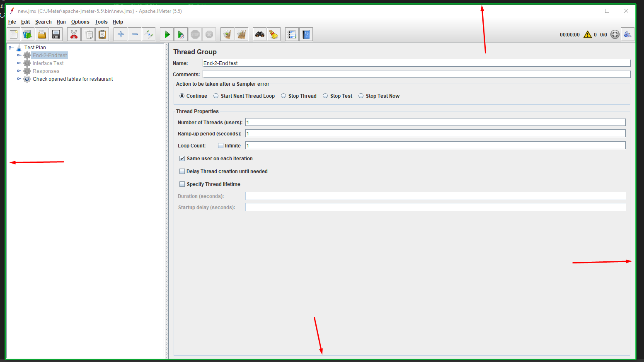
Task: Click the Name field containing End-2-End test
Action: click(416, 63)
